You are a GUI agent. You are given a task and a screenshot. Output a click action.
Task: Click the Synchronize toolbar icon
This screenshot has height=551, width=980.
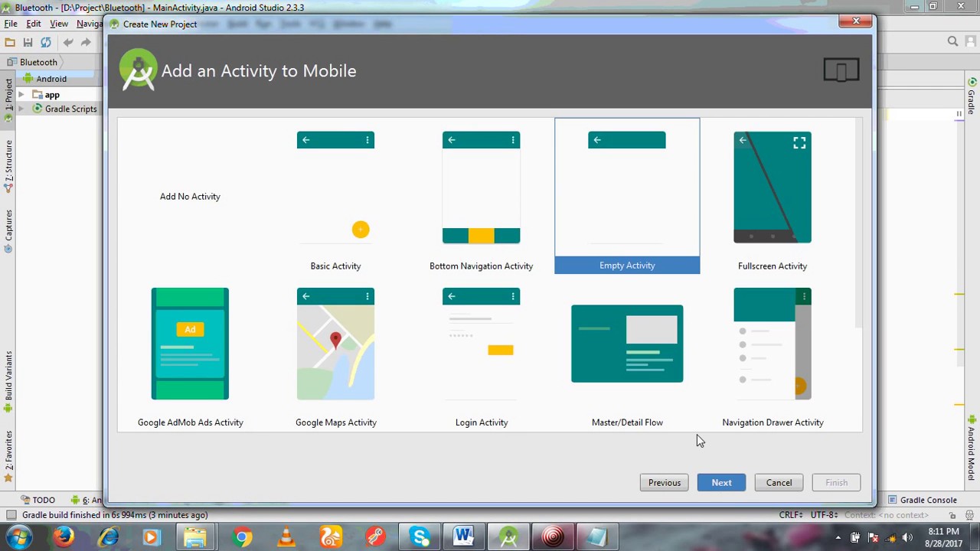click(46, 43)
